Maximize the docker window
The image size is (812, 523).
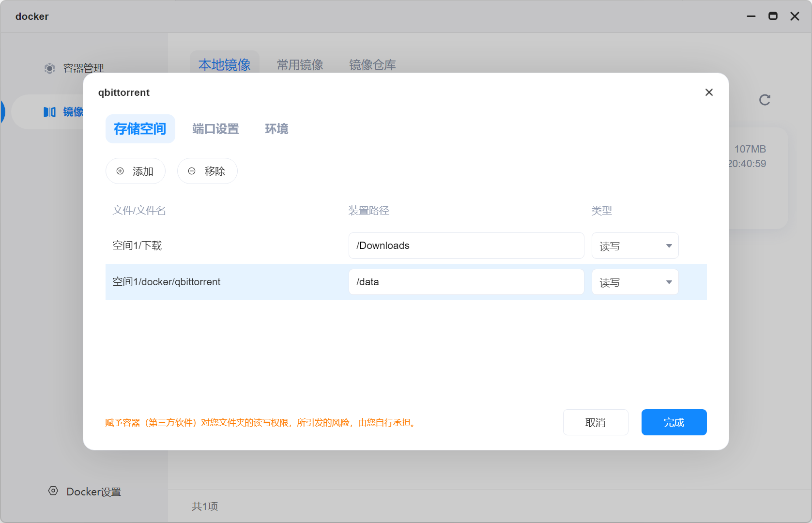773,16
